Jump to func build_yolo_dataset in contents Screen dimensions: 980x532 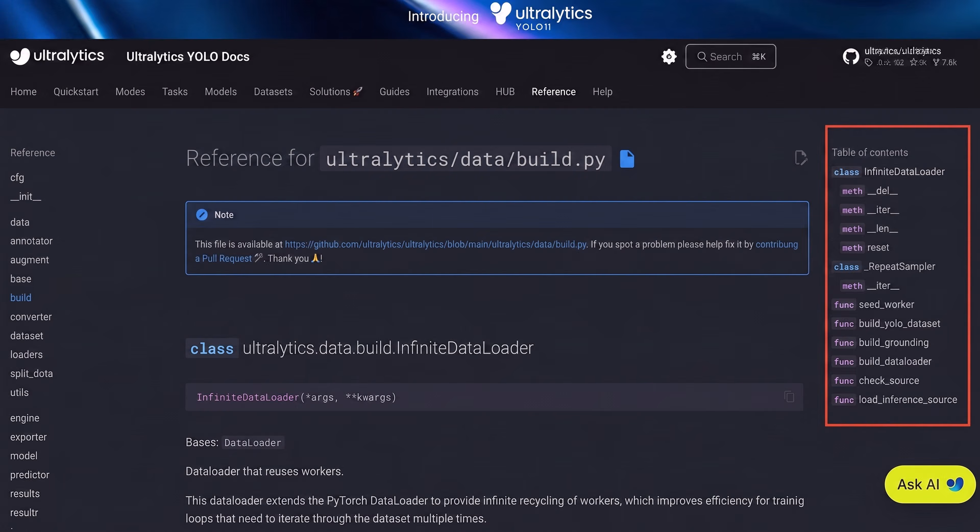click(887, 323)
